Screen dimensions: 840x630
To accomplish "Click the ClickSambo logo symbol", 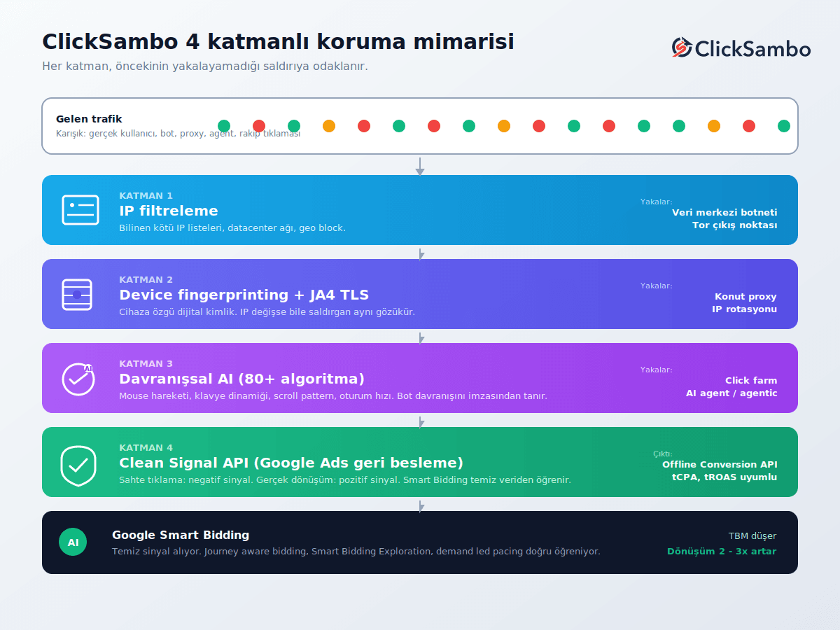I will [x=682, y=48].
